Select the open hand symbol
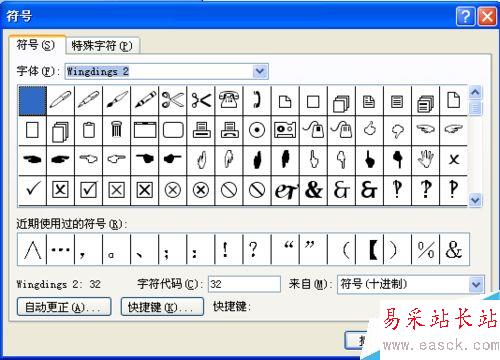 tap(425, 160)
